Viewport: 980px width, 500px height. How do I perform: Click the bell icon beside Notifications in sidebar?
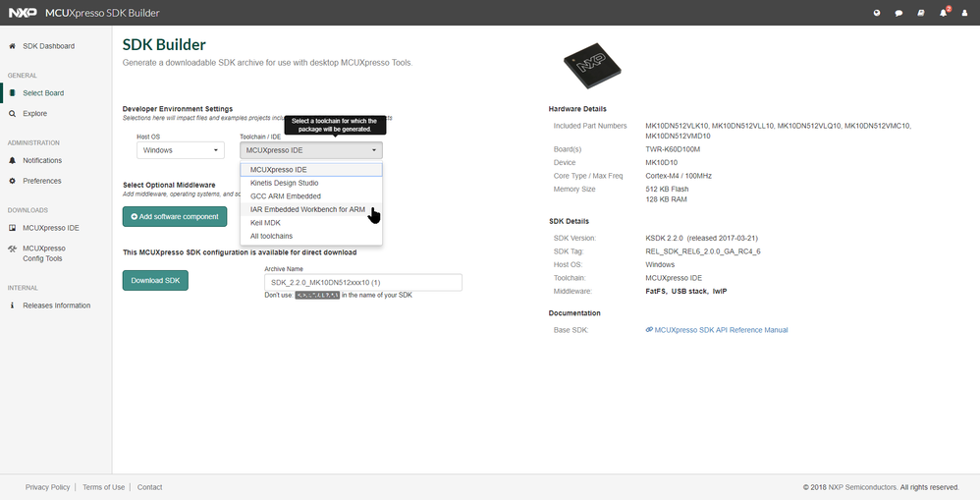[x=12, y=161]
